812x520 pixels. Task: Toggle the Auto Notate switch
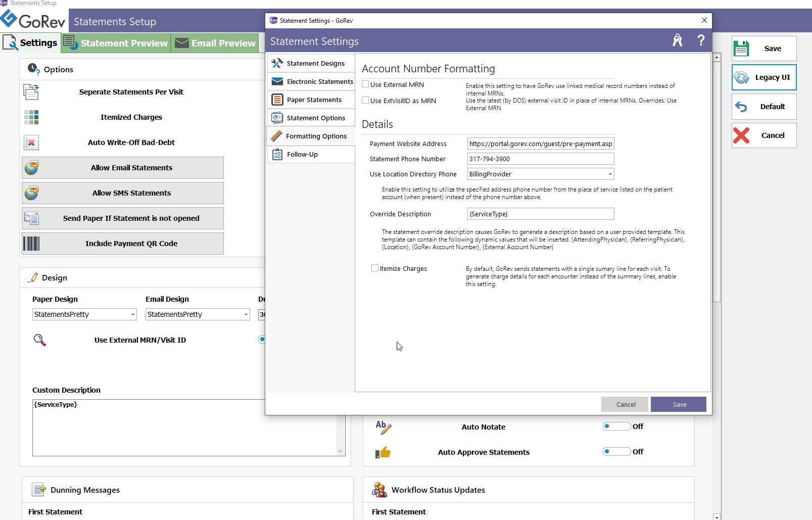616,427
